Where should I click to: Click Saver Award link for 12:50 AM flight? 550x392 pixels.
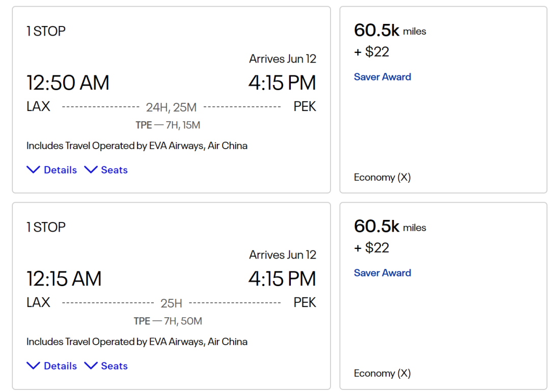click(x=382, y=77)
